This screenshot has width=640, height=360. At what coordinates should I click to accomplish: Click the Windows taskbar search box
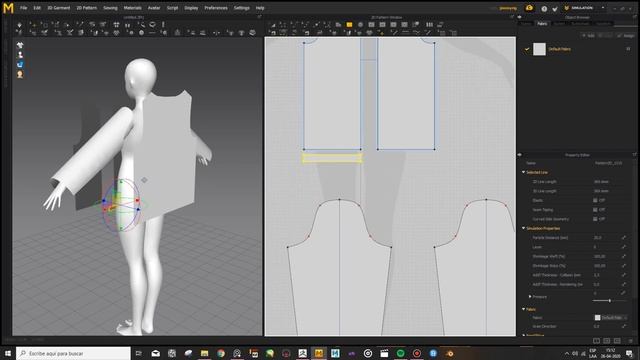click(73, 353)
